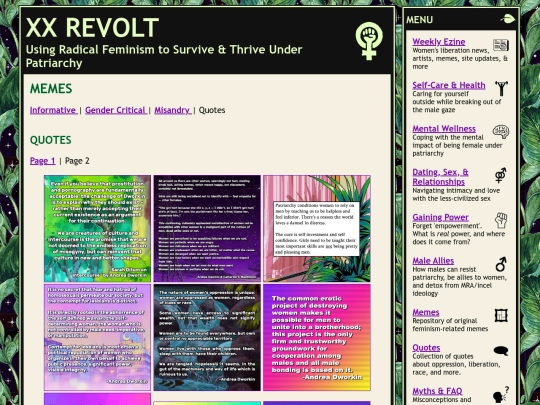Click the 'Using Radical Feminism to Survive' tagline
This screenshot has height=405, width=540.
[164, 56]
